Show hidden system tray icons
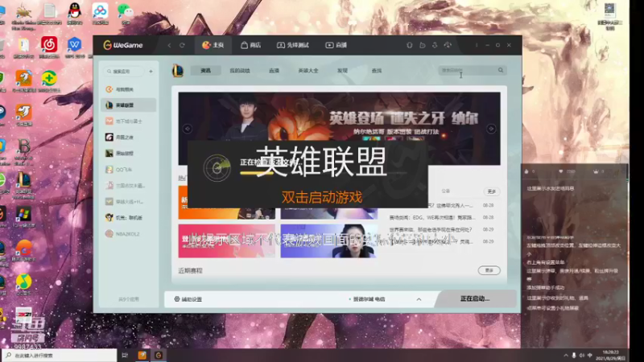The height and width of the screenshot is (362, 644). (x=566, y=356)
